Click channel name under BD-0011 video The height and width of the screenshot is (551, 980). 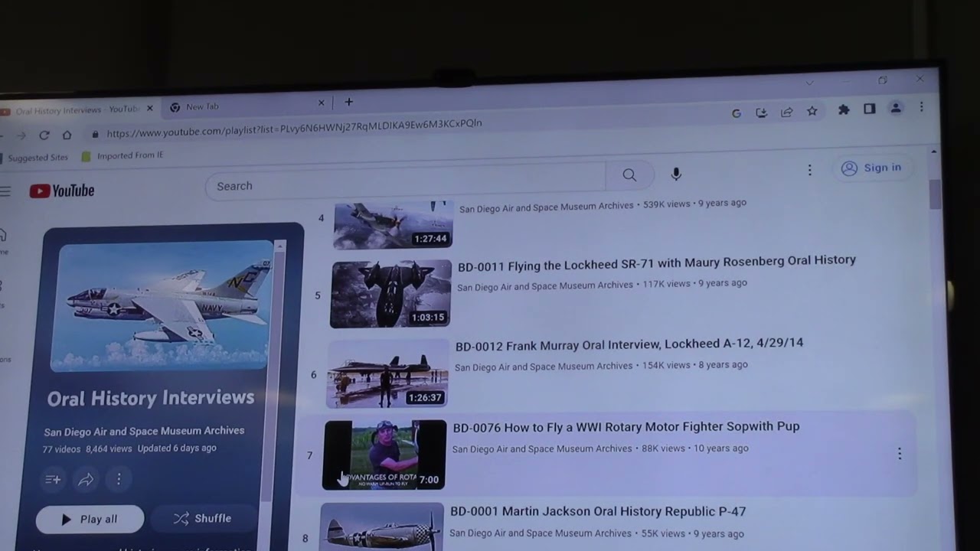[x=545, y=285]
